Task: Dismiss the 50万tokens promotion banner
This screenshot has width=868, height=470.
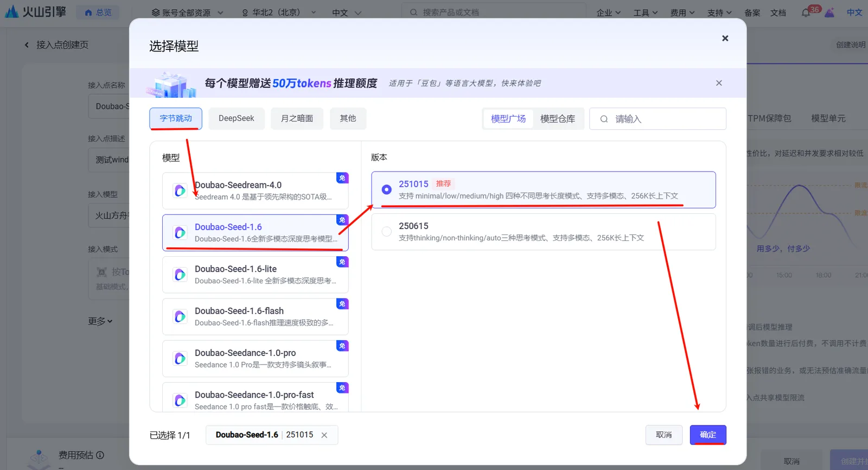Action: coord(719,83)
